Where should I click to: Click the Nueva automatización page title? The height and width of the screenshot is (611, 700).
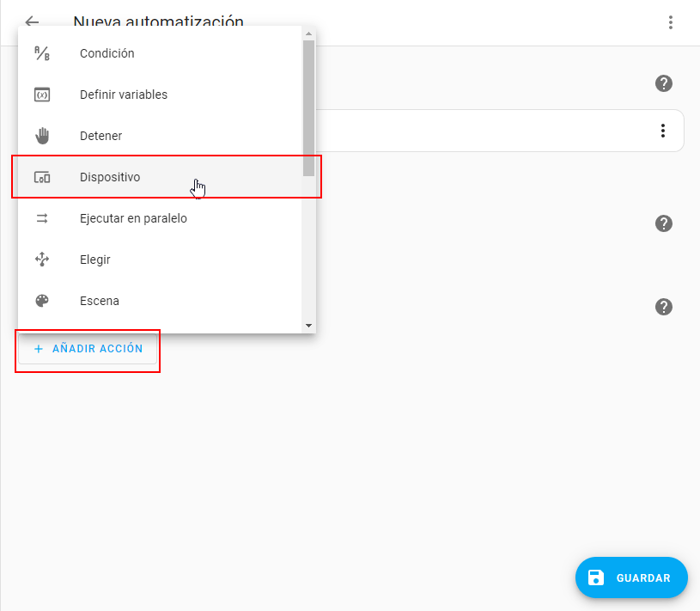pyautogui.click(x=158, y=22)
